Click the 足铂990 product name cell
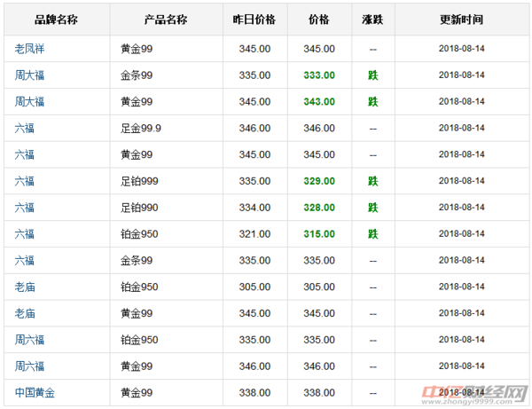 (x=139, y=208)
